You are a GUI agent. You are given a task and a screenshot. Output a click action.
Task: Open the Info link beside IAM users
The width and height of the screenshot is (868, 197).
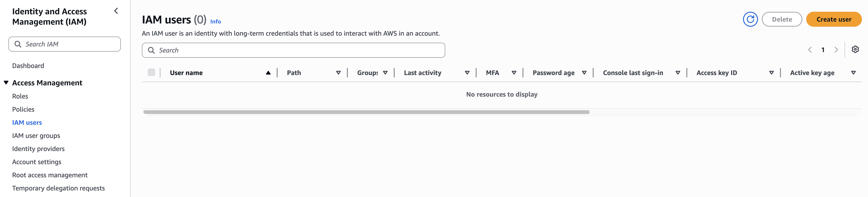216,22
